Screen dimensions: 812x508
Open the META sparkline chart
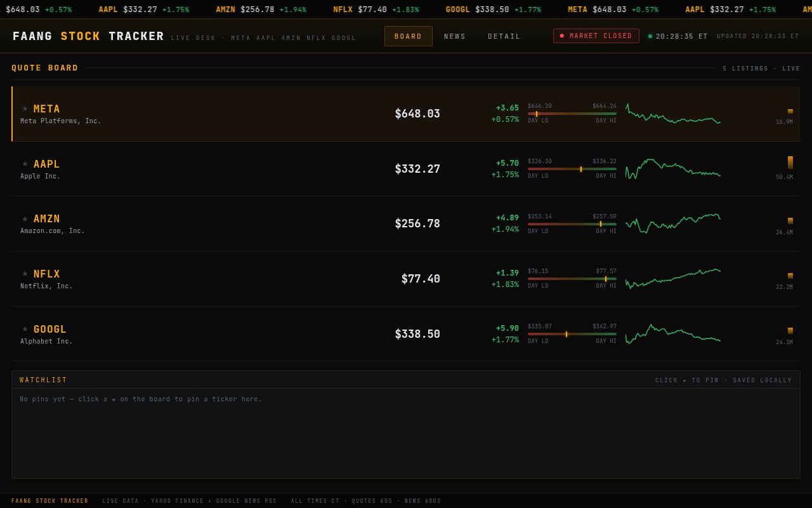[673, 114]
